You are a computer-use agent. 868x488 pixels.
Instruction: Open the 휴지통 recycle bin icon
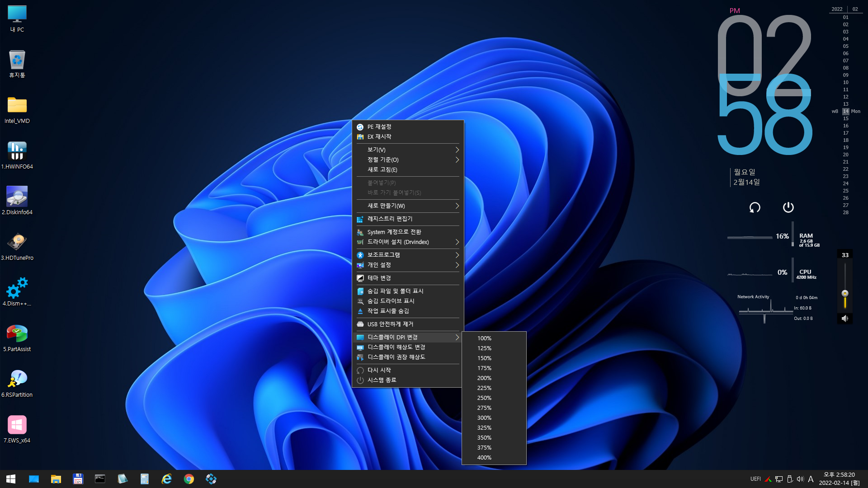pos(17,64)
